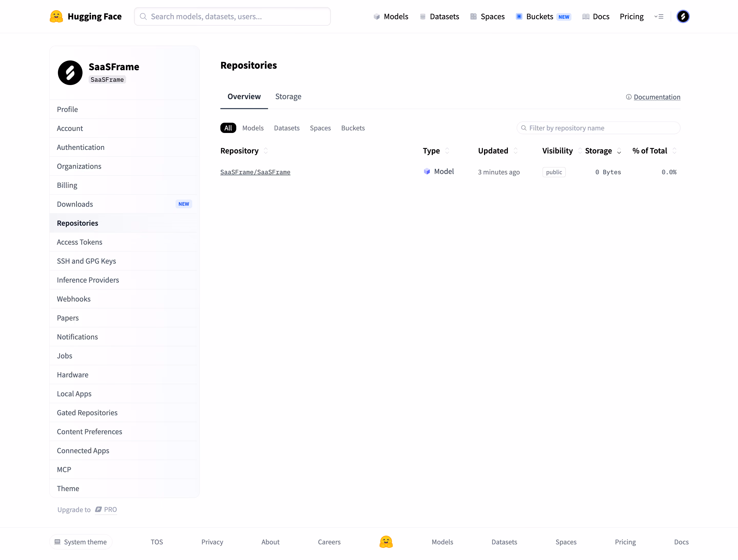Sort the table by Type column

click(447, 151)
